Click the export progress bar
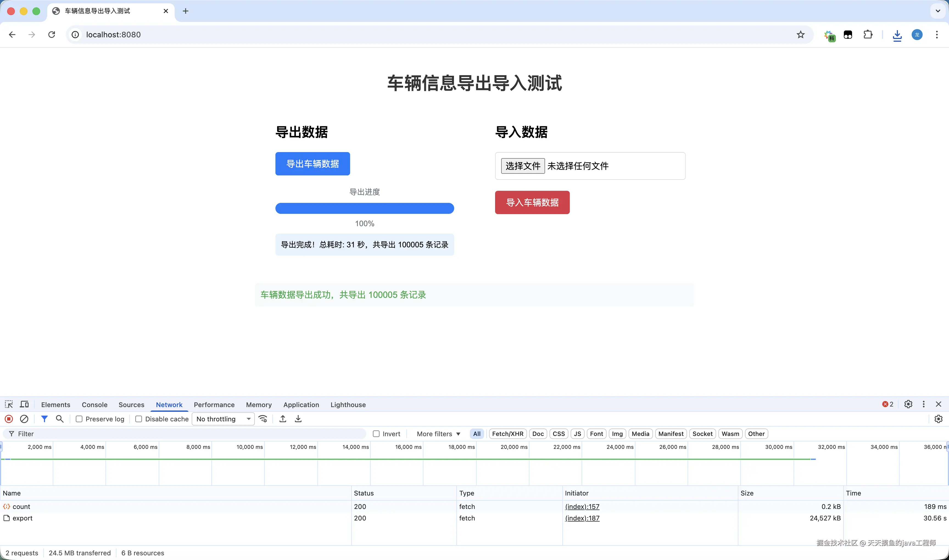The image size is (949, 560). (x=365, y=208)
